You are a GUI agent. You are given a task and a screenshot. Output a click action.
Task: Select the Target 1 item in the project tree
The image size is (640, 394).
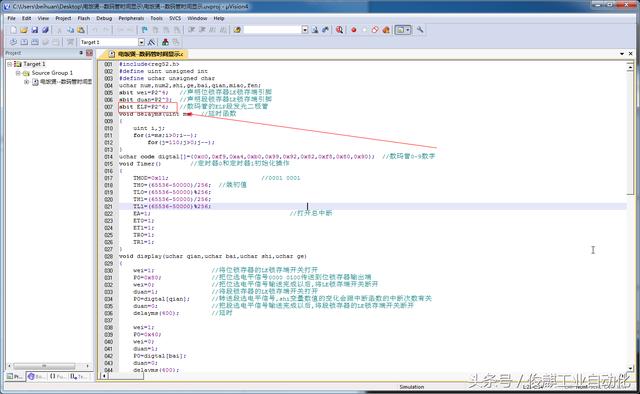(34, 64)
